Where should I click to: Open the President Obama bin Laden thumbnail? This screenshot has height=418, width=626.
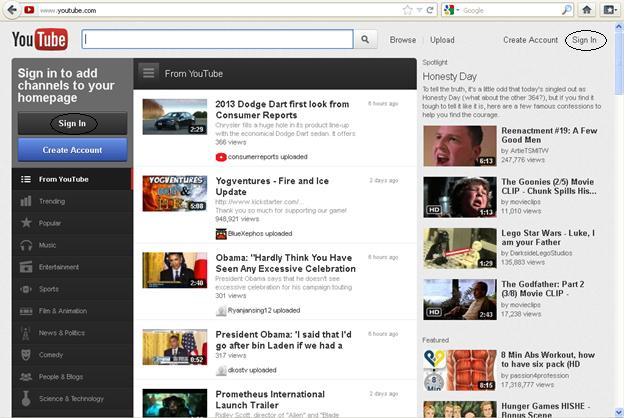tap(175, 347)
